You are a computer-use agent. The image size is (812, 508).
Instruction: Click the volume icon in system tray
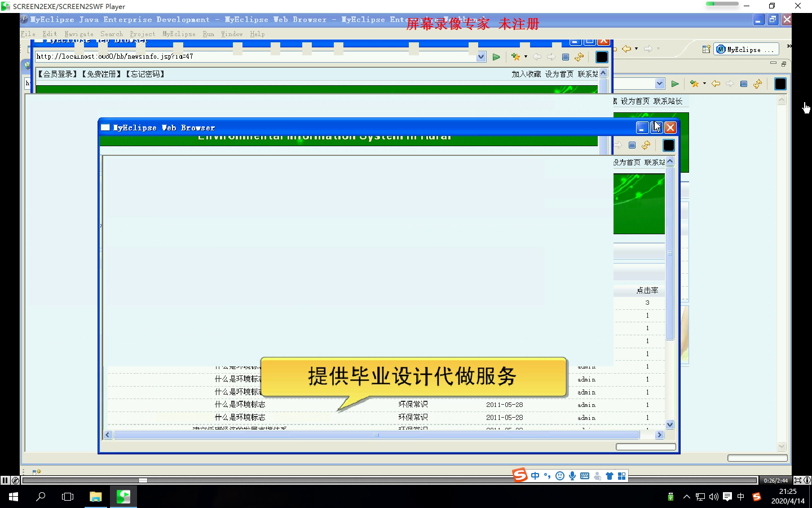pyautogui.click(x=714, y=497)
